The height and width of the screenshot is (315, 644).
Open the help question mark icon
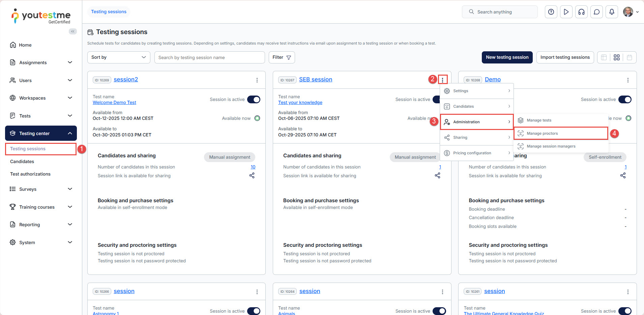point(551,12)
